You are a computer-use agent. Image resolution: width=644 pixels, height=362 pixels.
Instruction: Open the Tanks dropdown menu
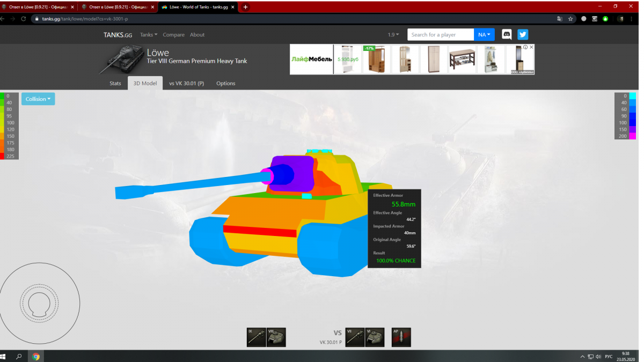pyautogui.click(x=149, y=35)
